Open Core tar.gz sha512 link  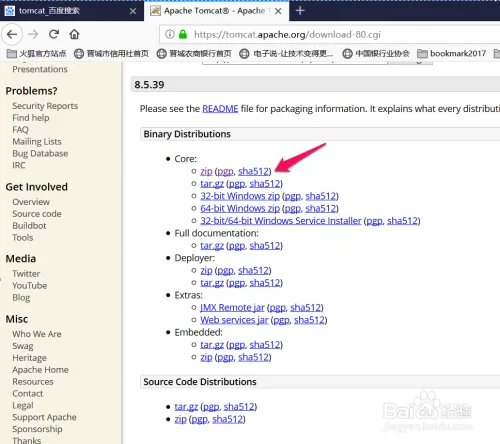click(x=265, y=184)
